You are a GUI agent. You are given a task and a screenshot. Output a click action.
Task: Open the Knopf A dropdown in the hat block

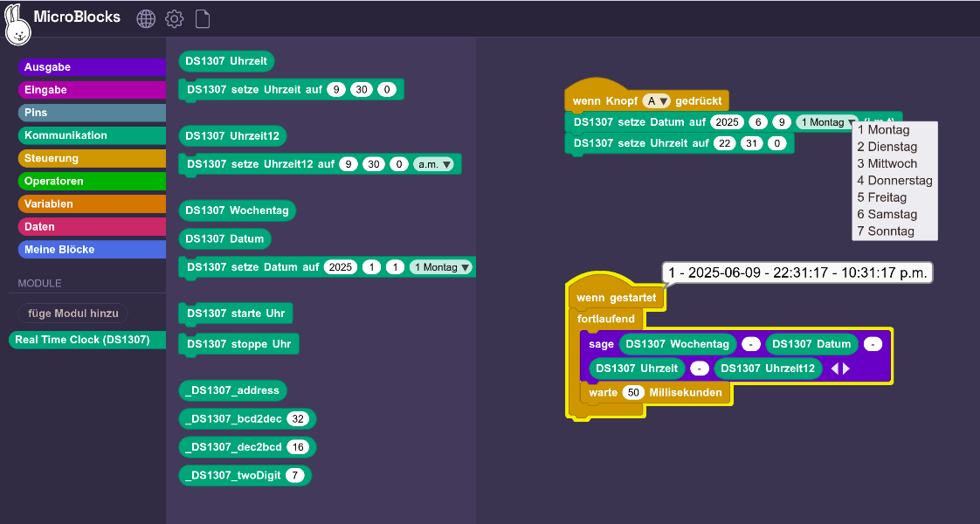pyautogui.click(x=656, y=100)
